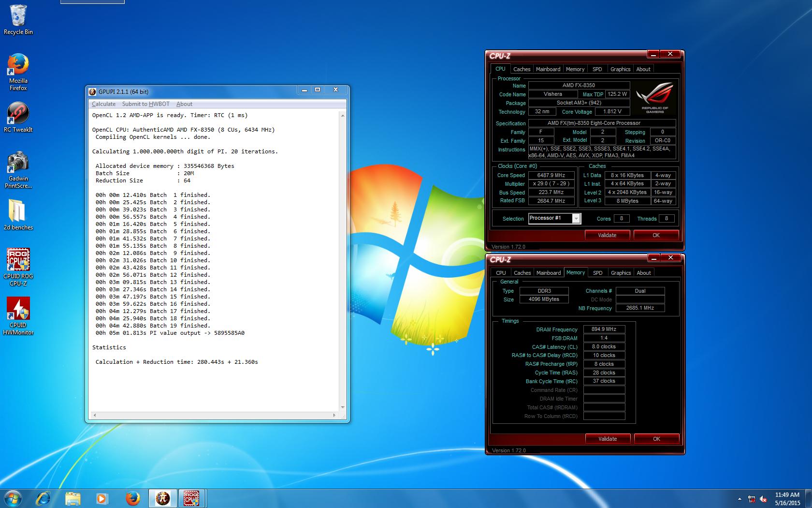Click the muted volume tray icon

point(764,499)
